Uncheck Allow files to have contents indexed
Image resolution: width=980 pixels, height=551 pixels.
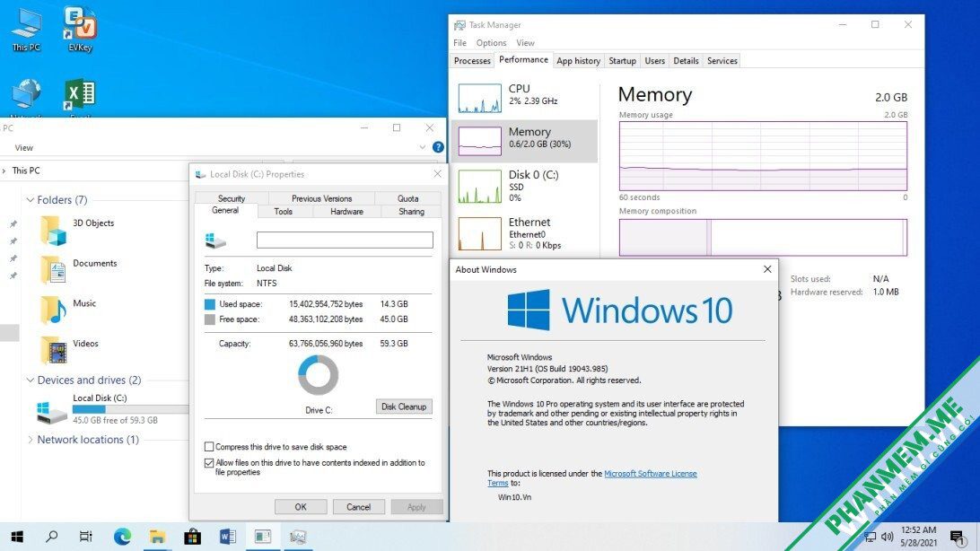click(209, 463)
